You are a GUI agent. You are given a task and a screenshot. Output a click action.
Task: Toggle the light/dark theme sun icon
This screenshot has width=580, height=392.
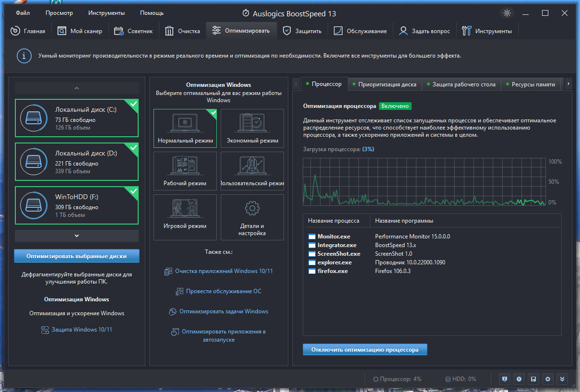click(508, 13)
